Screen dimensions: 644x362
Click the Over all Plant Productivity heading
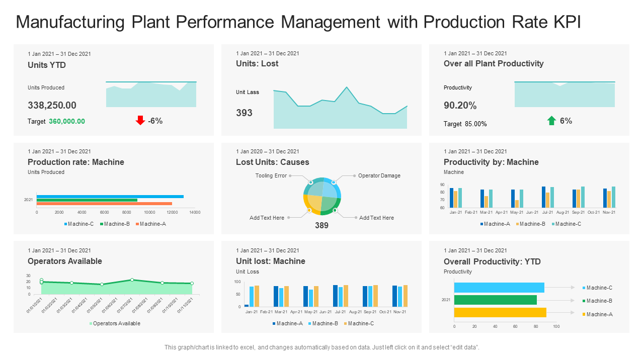494,64
